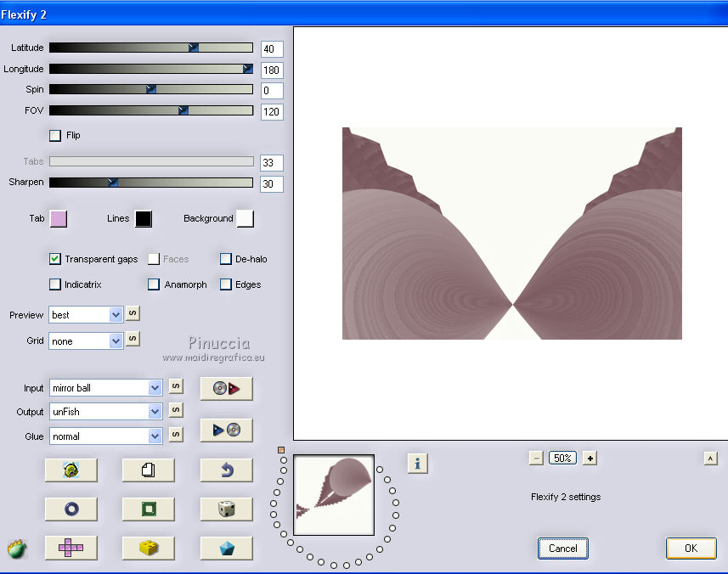
Task: Open the Glue mode dropdown
Action: click(x=106, y=436)
